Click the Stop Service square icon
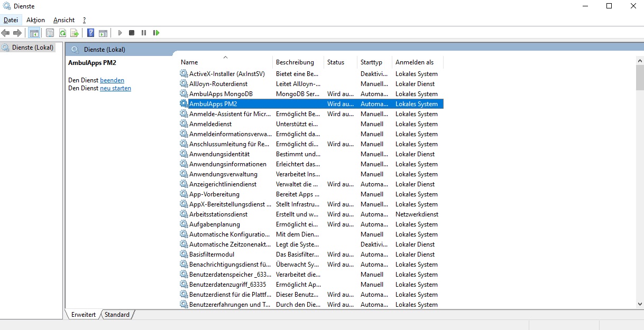The width and height of the screenshot is (644, 330). (x=132, y=33)
